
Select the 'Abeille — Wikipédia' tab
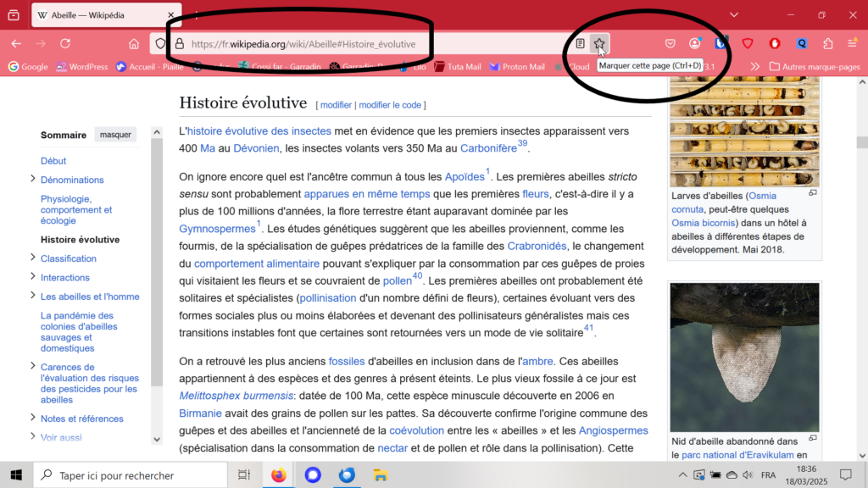coord(102,15)
